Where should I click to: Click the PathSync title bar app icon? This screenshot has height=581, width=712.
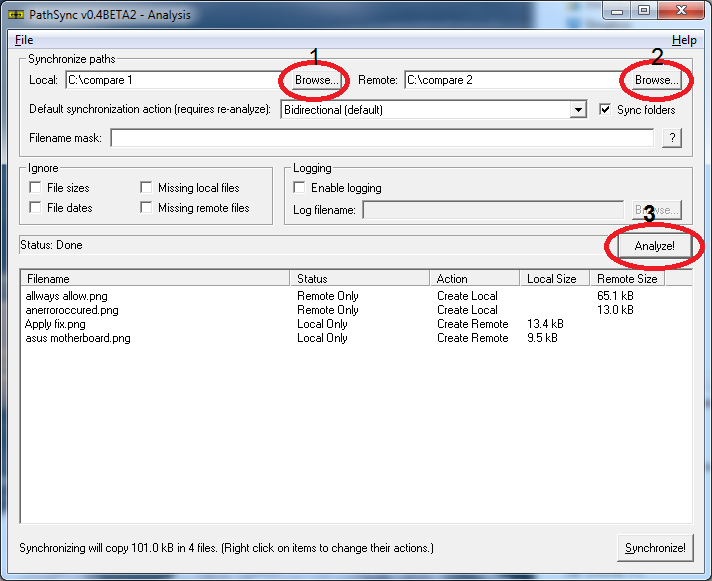(x=16, y=15)
